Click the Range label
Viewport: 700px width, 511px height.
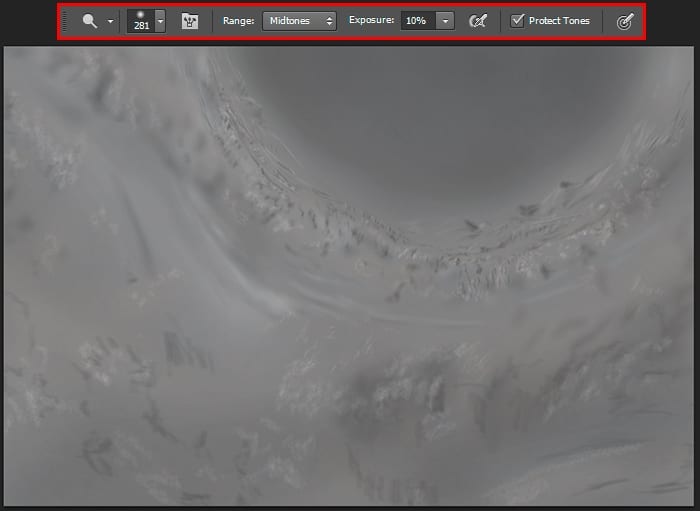238,21
